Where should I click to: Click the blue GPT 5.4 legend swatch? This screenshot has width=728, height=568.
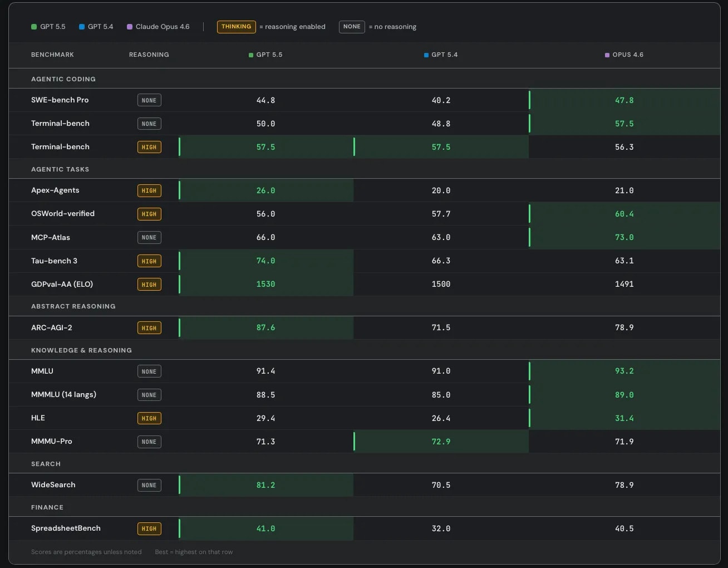point(82,27)
